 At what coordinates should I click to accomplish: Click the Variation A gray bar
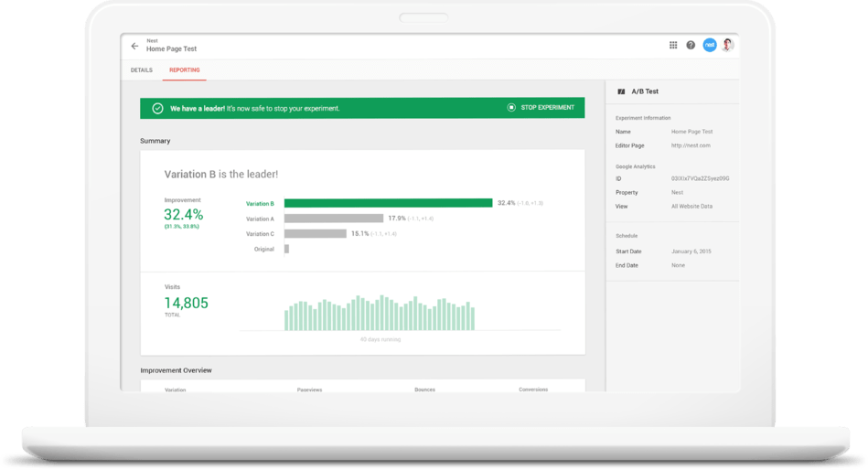pos(334,219)
